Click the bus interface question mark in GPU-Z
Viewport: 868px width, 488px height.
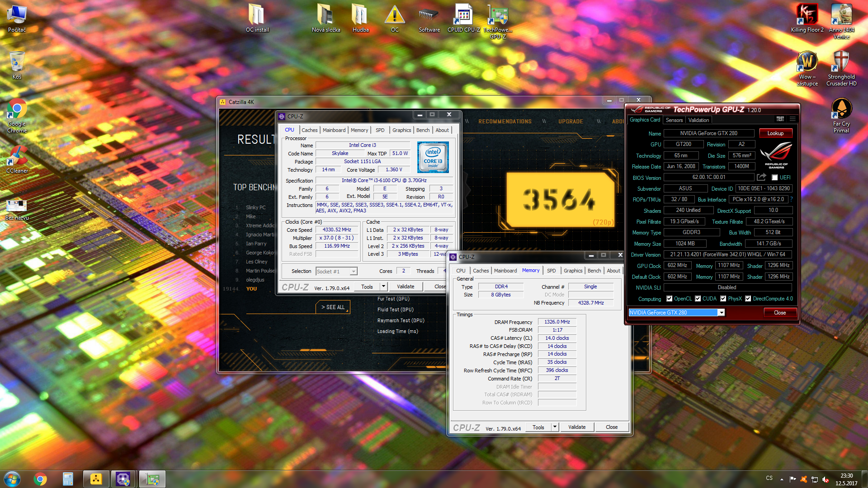pyautogui.click(x=791, y=199)
